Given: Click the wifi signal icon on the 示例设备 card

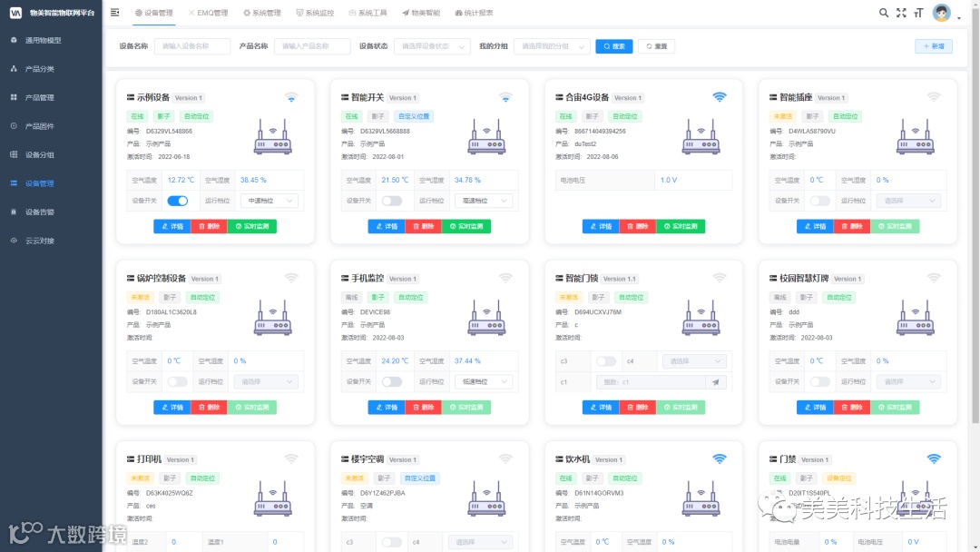Looking at the screenshot, I should (x=291, y=97).
